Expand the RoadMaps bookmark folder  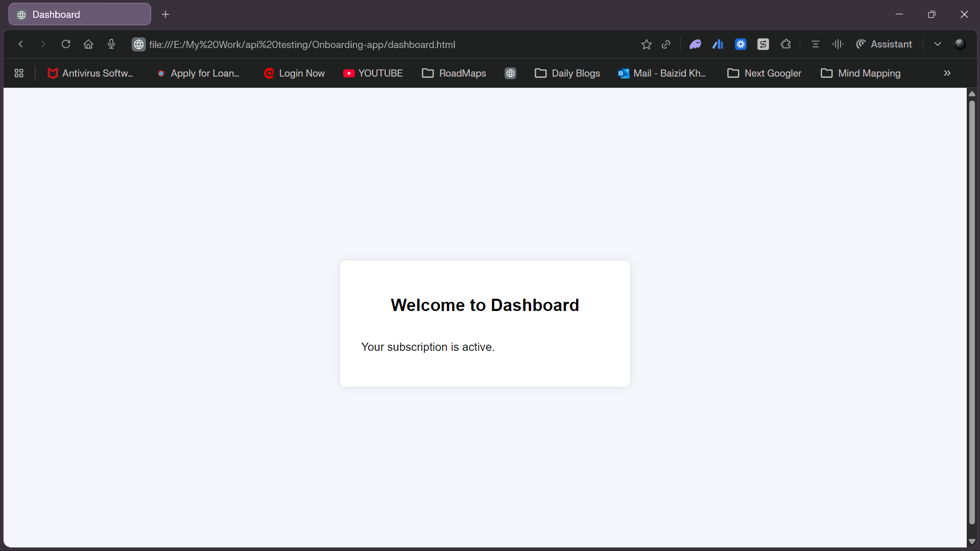click(454, 74)
